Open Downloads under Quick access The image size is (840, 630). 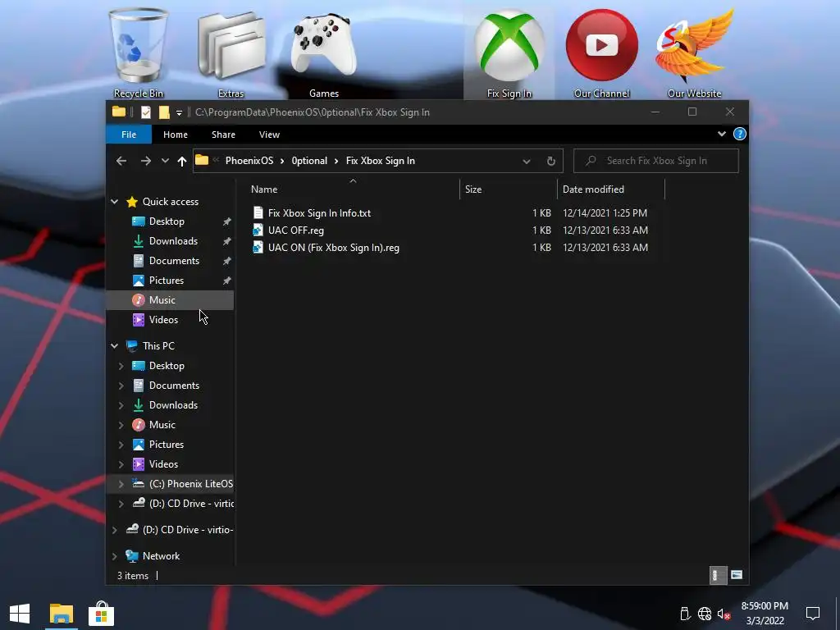[x=173, y=241]
